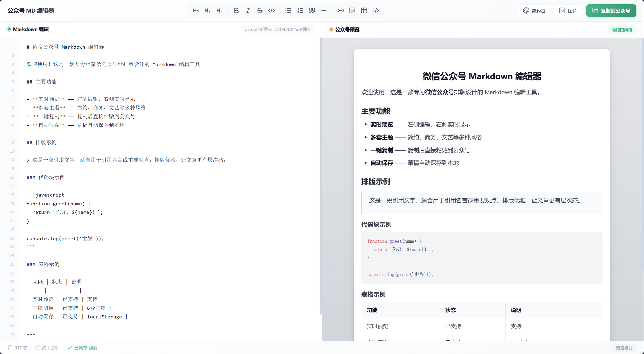Click the preview title 微信公众号 Markdown 编辑器
The height and width of the screenshot is (354, 644).
(482, 76)
